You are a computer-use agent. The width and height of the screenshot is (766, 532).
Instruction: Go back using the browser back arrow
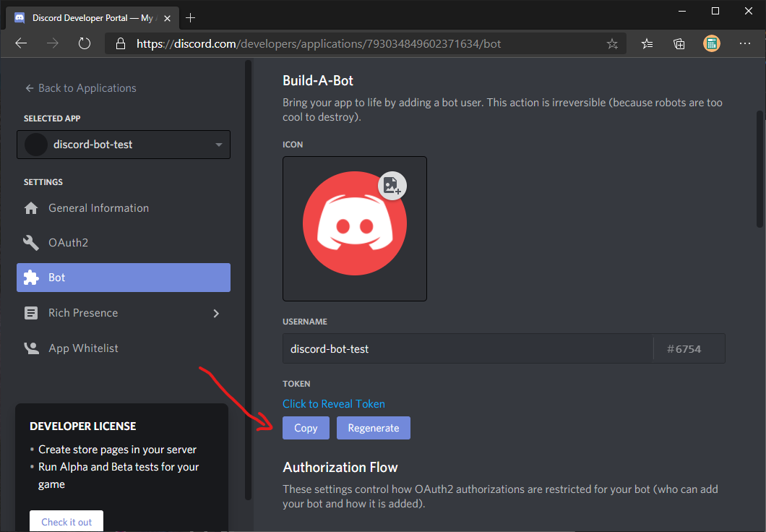(x=21, y=43)
